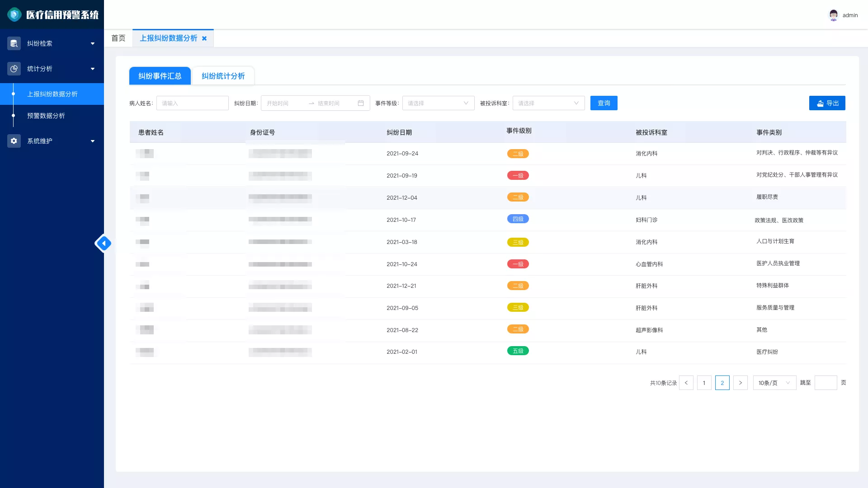The width and height of the screenshot is (868, 488).
Task: Click the admin avatar icon
Action: [834, 15]
